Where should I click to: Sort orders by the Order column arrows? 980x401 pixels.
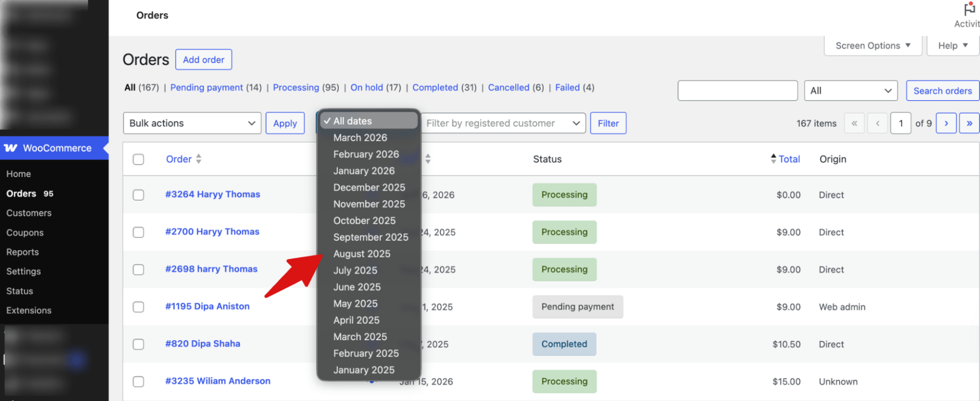(x=199, y=159)
